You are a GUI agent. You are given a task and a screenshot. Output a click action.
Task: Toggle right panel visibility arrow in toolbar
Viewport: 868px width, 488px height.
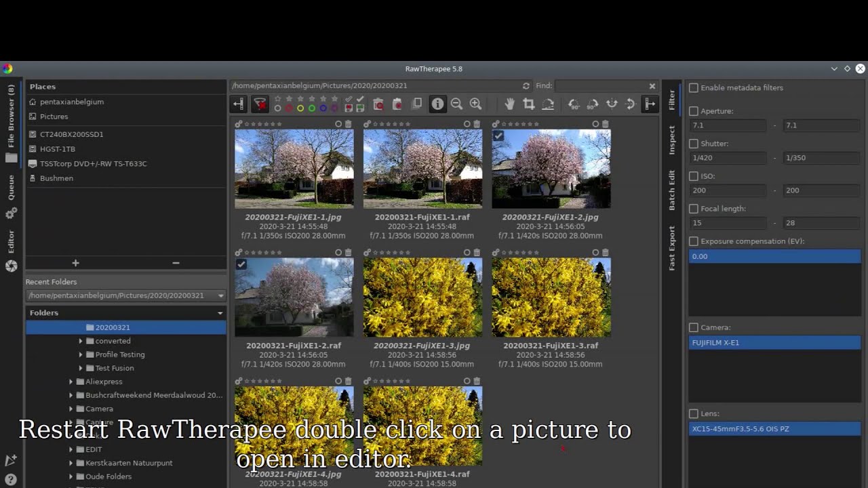pyautogui.click(x=650, y=104)
